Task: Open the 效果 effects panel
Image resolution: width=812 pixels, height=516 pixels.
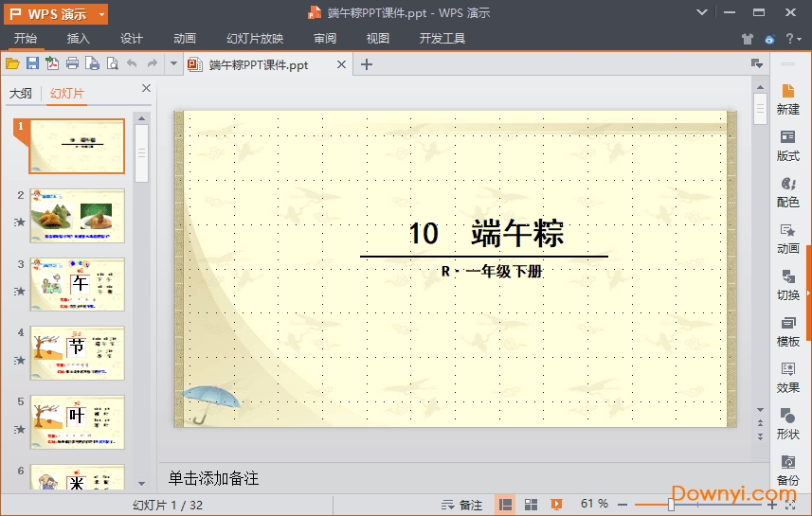Action: pyautogui.click(x=787, y=378)
